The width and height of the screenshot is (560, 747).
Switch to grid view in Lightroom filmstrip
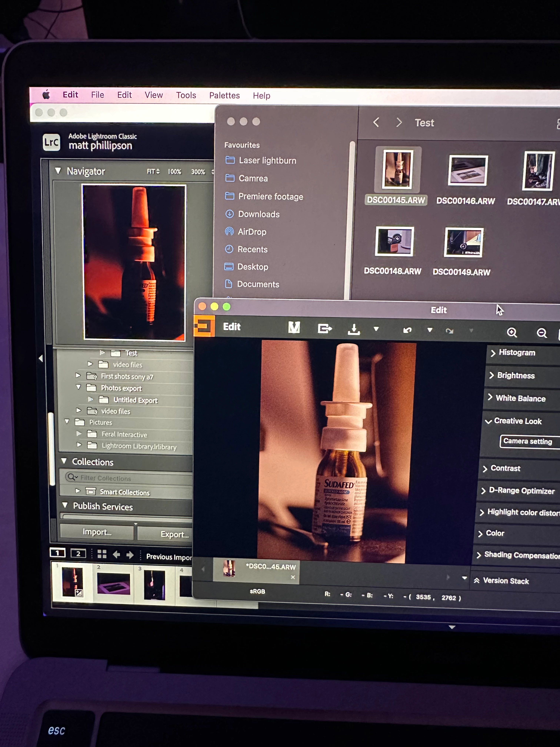102,554
